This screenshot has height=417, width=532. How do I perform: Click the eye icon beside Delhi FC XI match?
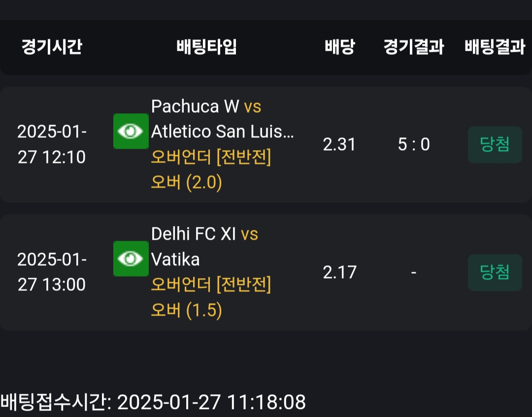pos(131,258)
